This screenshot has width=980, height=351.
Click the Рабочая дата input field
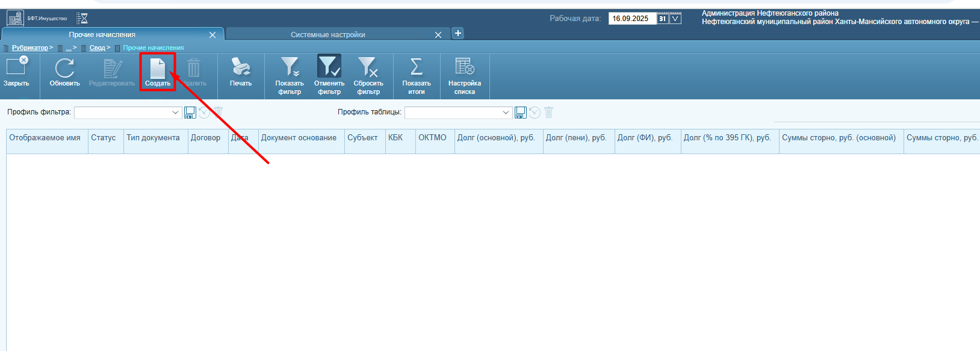[632, 19]
